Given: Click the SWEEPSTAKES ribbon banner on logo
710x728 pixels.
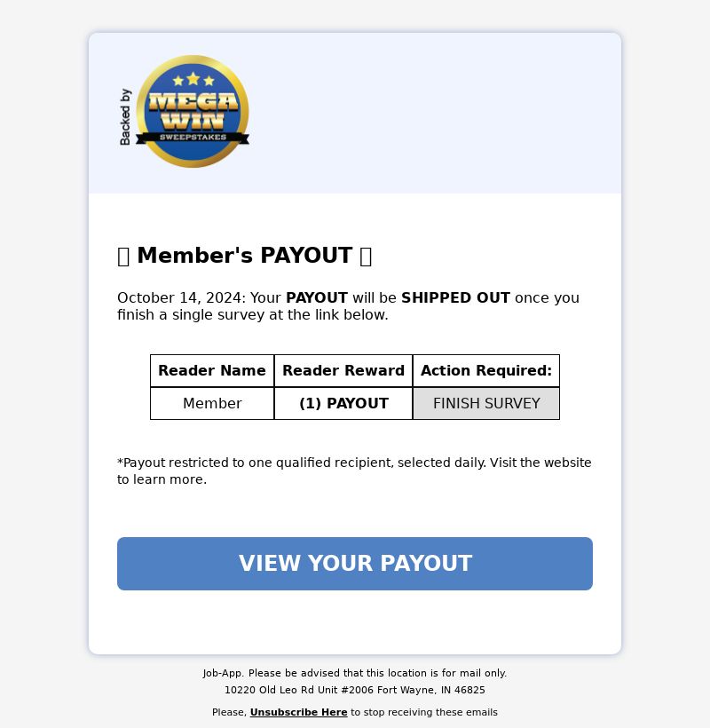Looking at the screenshot, I should pos(193,138).
